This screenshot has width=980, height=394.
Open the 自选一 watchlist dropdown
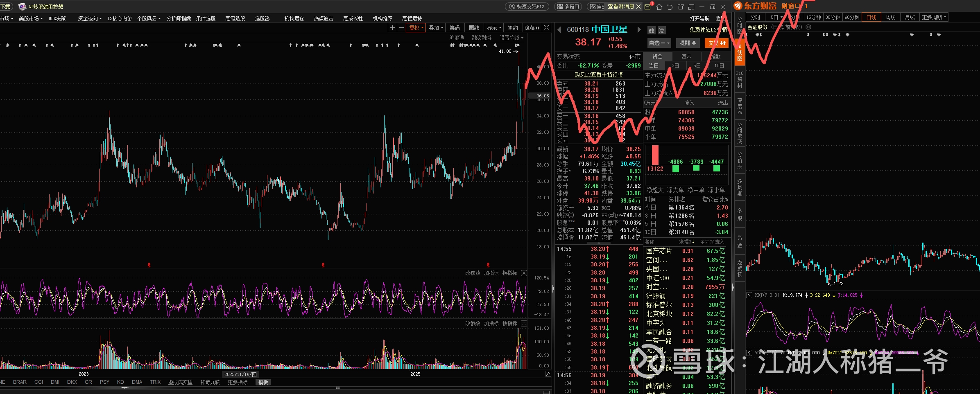[x=659, y=43]
